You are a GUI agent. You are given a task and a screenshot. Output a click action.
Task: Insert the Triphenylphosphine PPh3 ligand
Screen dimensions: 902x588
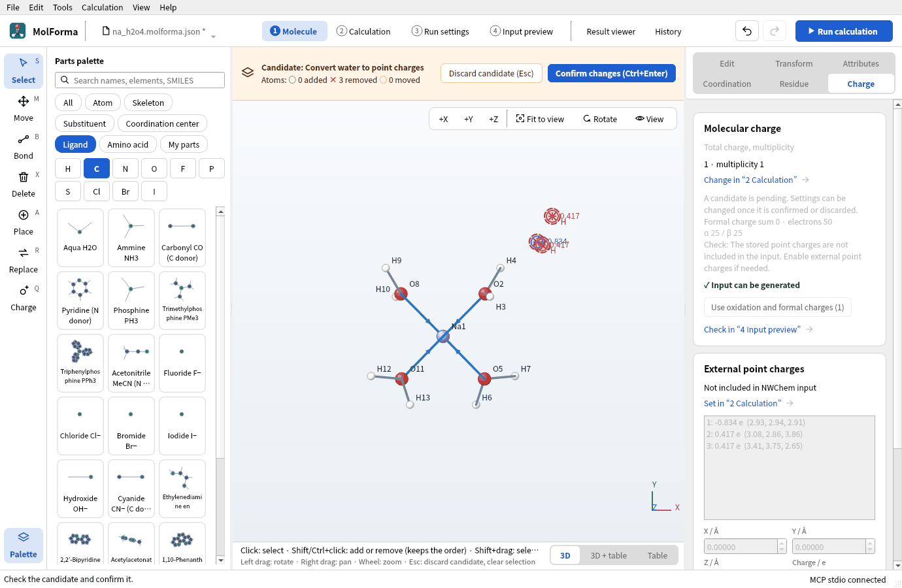click(80, 363)
